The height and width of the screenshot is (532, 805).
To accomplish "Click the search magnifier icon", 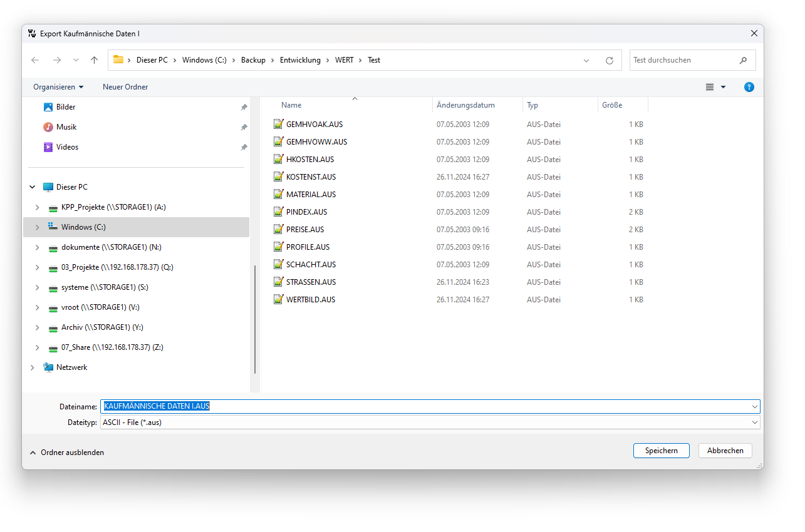I will 743,61.
